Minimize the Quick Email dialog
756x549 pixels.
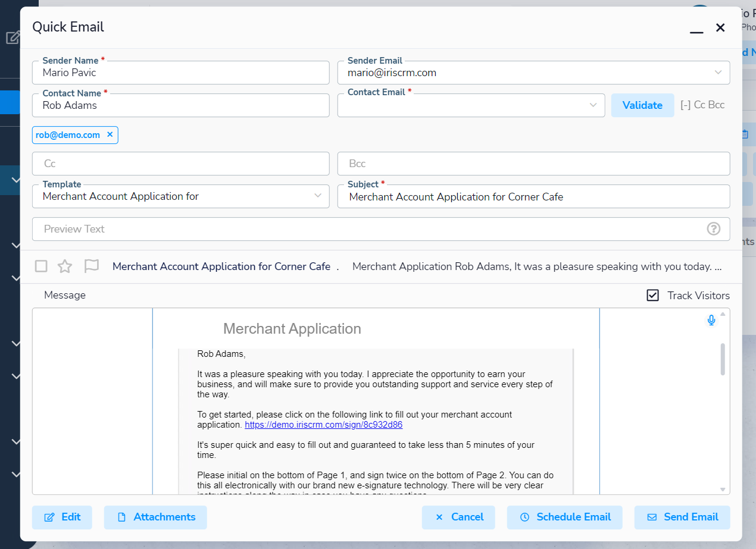696,29
